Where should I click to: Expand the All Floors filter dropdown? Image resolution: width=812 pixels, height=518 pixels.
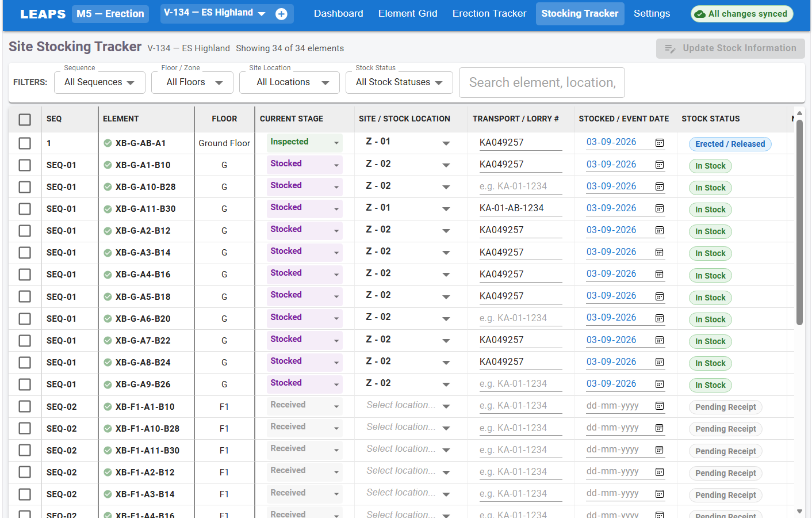pos(192,82)
